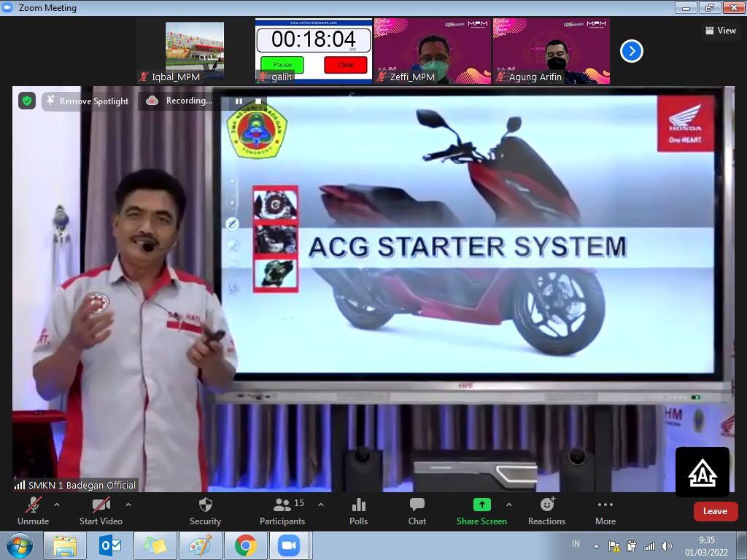This screenshot has width=747, height=560.
Task: Expand Share Screen options arrow
Action: tap(508, 505)
